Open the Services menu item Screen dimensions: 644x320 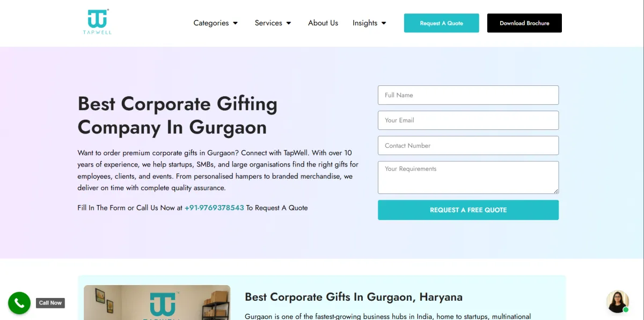(x=268, y=23)
